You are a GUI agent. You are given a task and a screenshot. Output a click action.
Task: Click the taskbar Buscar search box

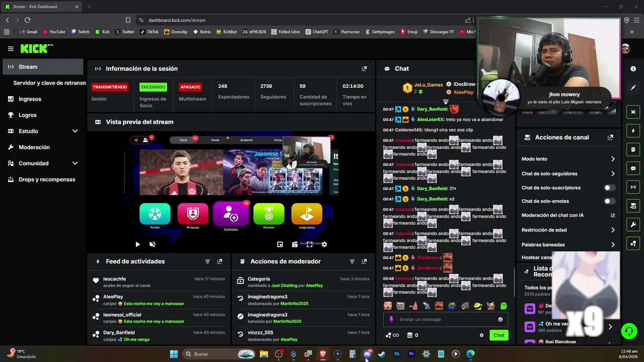pos(219,354)
